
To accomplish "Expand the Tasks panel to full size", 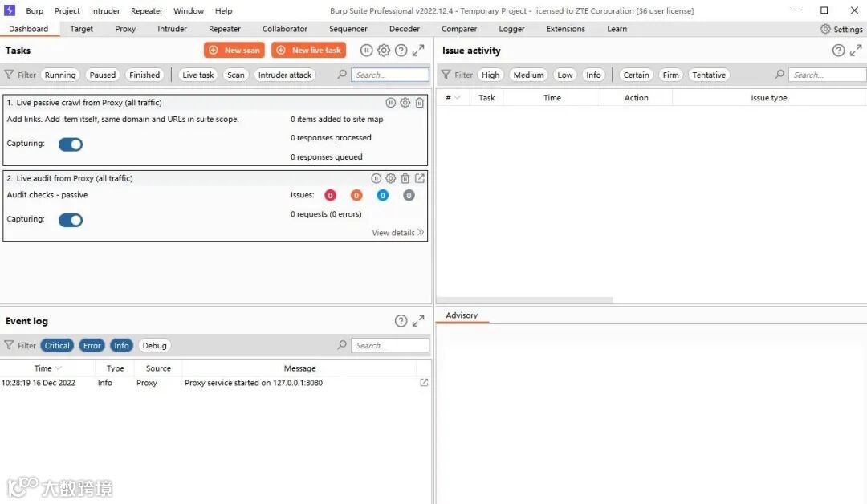I will pyautogui.click(x=418, y=51).
